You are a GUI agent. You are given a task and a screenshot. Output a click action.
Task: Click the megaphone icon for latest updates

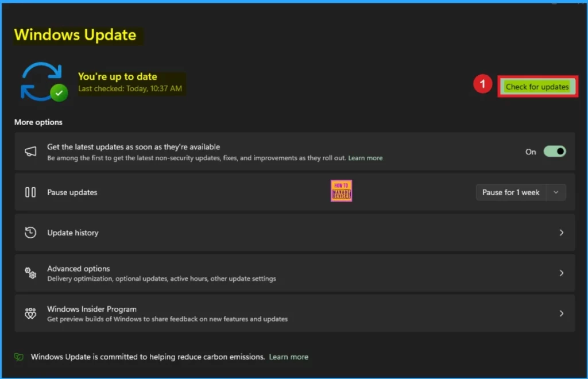[x=30, y=152]
